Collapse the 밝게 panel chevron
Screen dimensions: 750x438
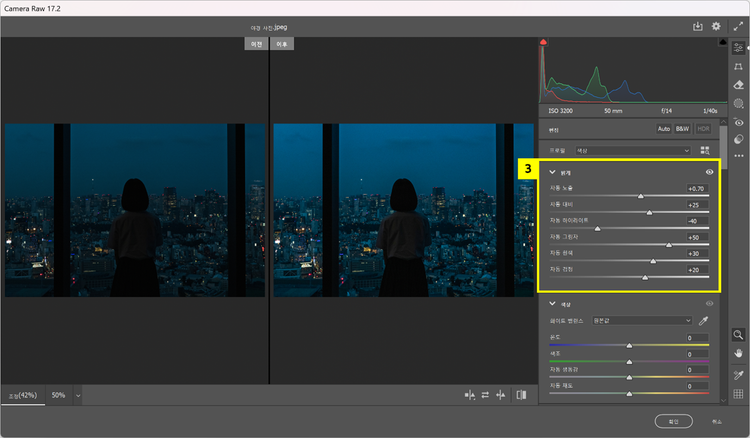coord(552,172)
